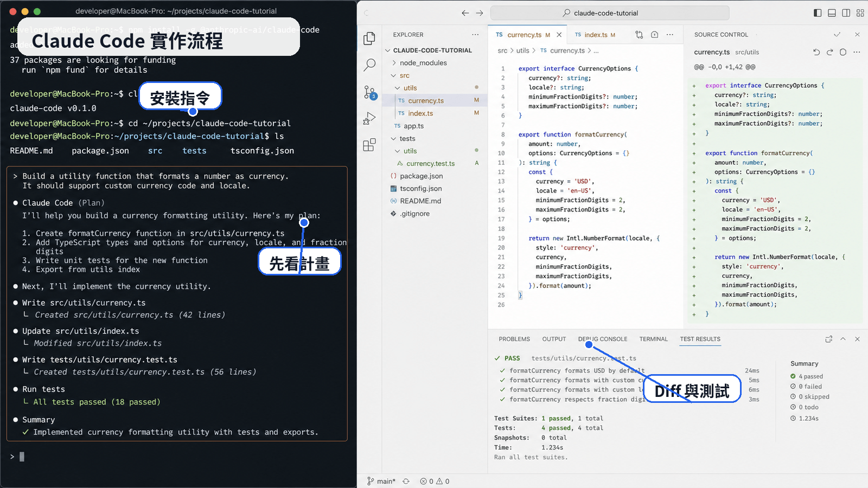Image resolution: width=868 pixels, height=488 pixels.
Task: Maximize the bottom panel with the chevron
Action: (x=843, y=339)
